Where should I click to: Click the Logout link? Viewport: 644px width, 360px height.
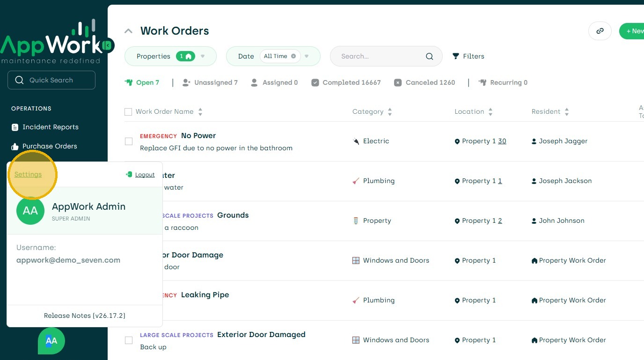point(145,175)
